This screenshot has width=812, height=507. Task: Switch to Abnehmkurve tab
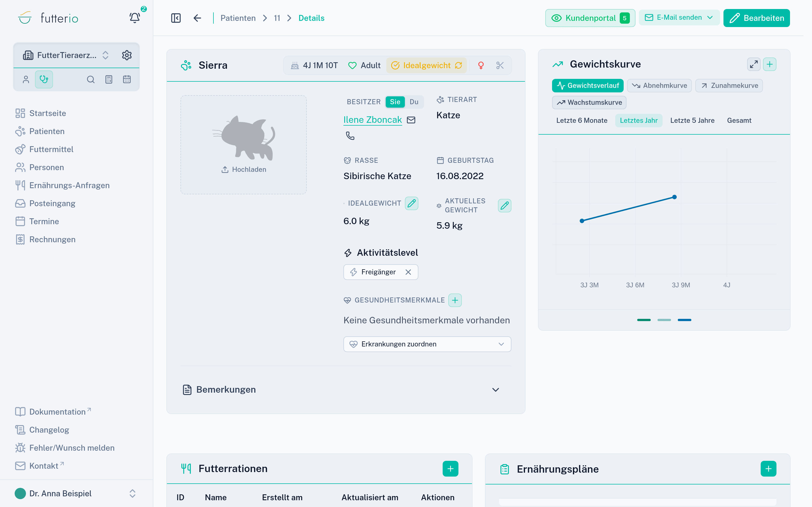tap(659, 86)
